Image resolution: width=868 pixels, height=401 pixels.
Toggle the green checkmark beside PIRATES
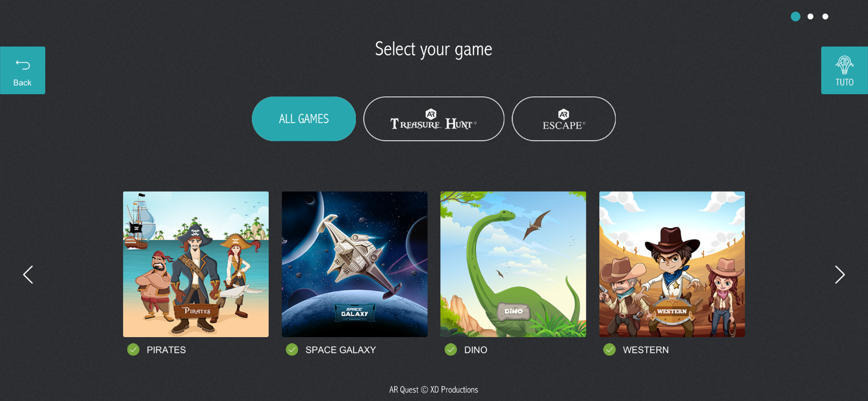[133, 349]
